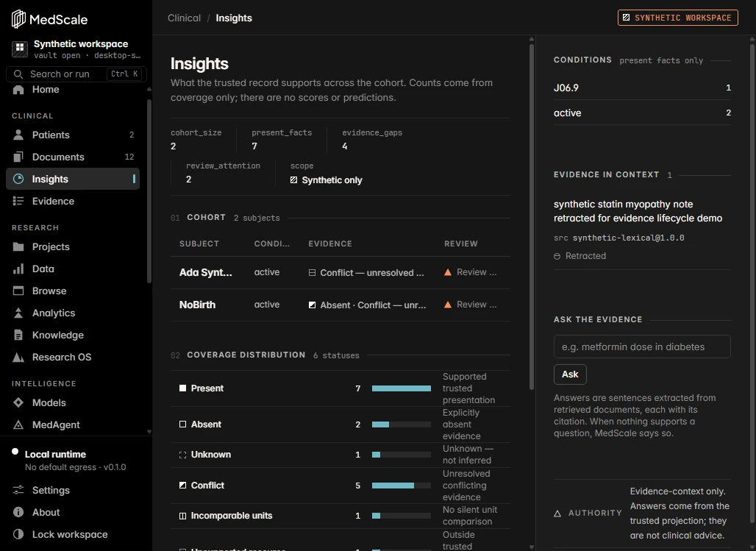Viewport: 756px width, 551px height.
Task: Click the Evidence list icon
Action: (x=18, y=201)
